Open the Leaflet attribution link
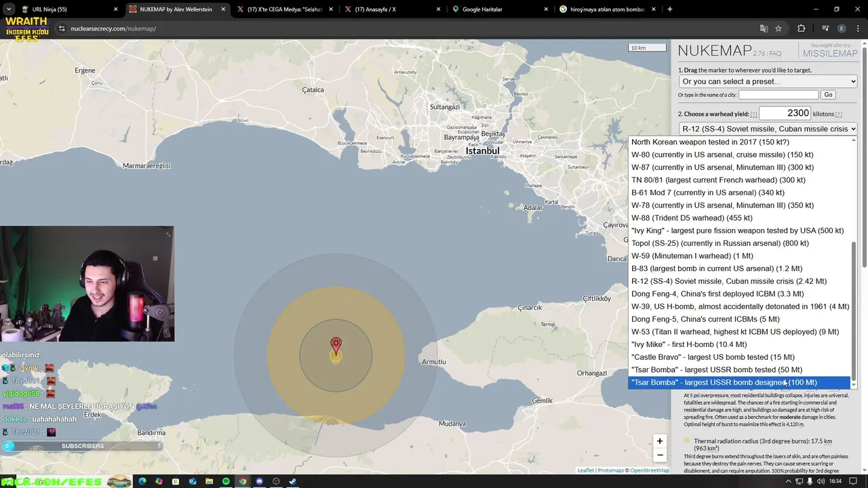The height and width of the screenshot is (488, 868). 585,470
